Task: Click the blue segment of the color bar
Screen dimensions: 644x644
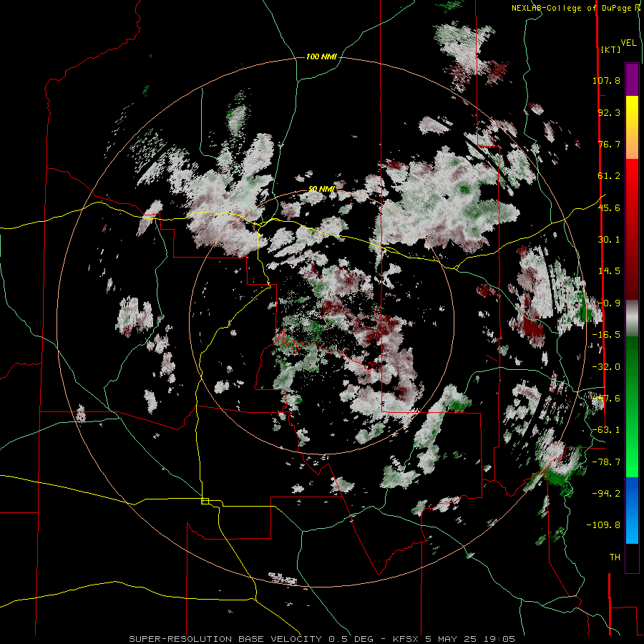Action: tap(632, 510)
